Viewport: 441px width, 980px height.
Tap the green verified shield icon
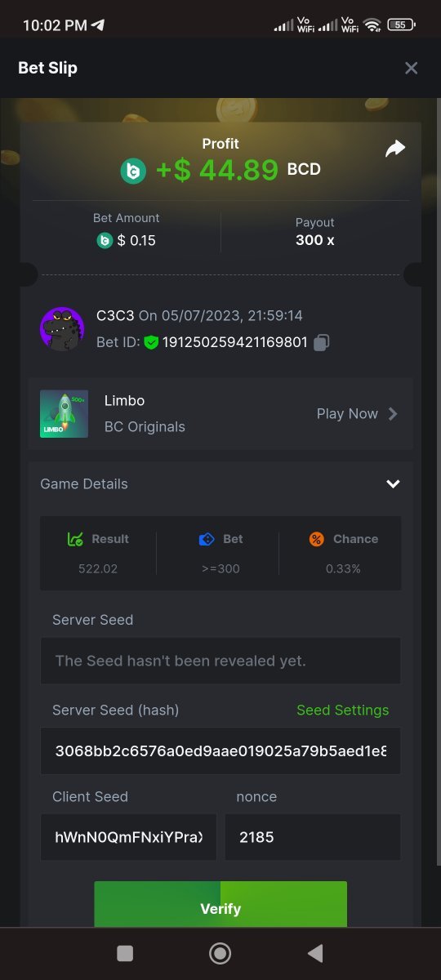click(x=151, y=342)
